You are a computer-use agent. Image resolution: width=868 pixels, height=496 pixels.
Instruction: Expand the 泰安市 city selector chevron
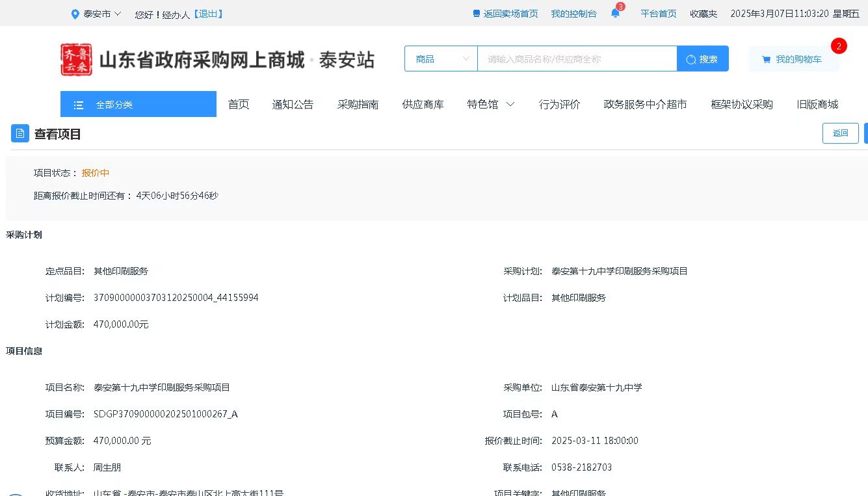click(x=118, y=14)
